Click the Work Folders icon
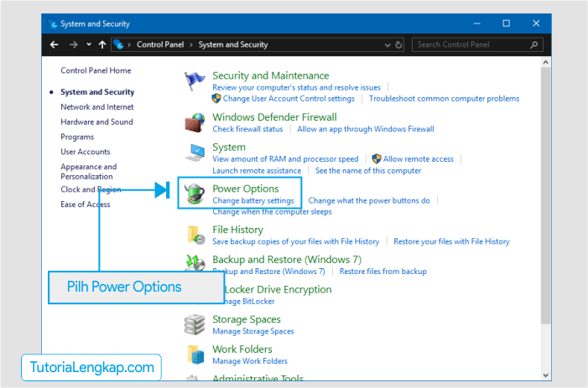The image size is (588, 388). point(195,354)
